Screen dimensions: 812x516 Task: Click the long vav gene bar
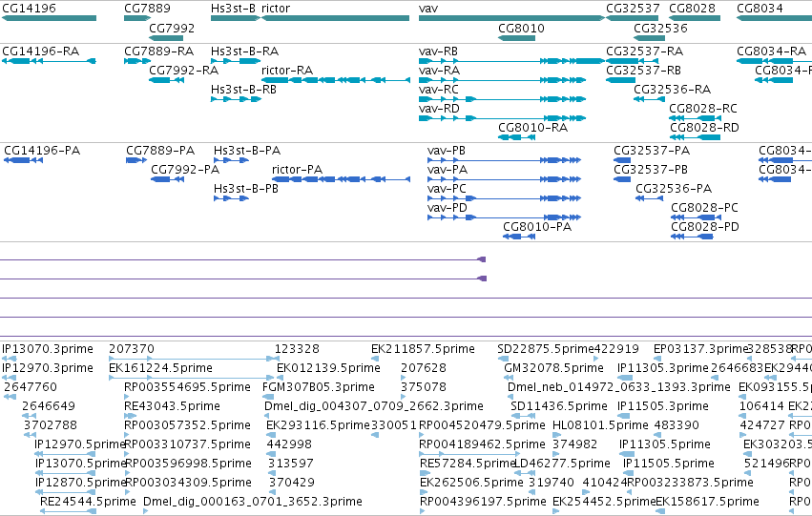point(511,18)
